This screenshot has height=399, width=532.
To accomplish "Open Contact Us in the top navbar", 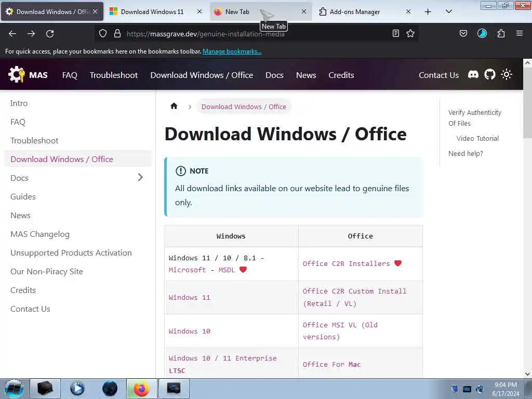I will (438, 75).
